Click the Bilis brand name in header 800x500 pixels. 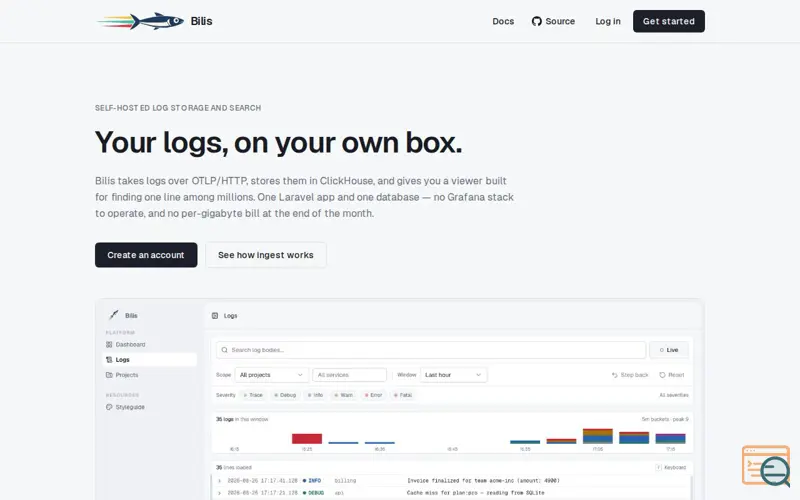(x=202, y=21)
